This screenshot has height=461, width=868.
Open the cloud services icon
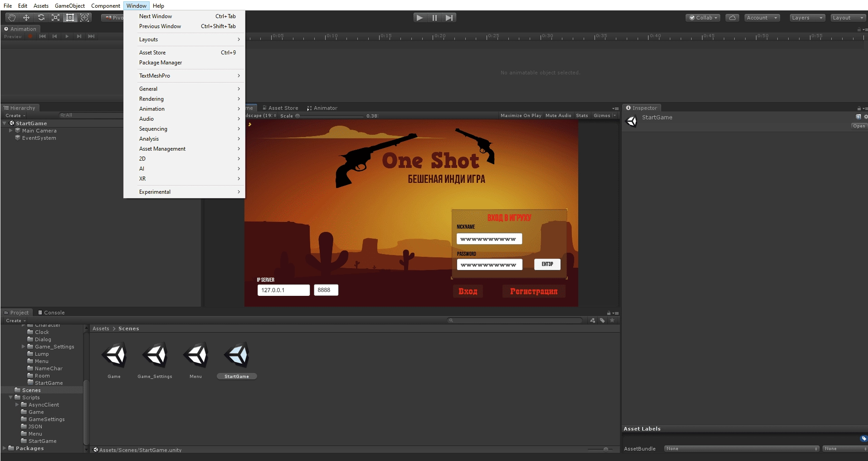[732, 18]
